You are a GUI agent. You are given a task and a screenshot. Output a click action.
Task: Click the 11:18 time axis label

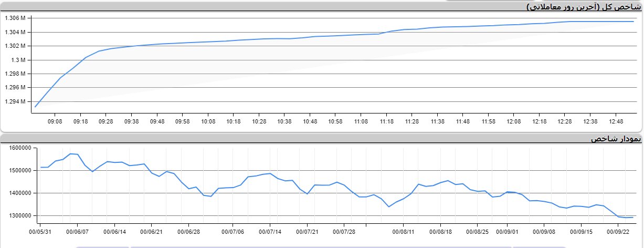pos(386,121)
